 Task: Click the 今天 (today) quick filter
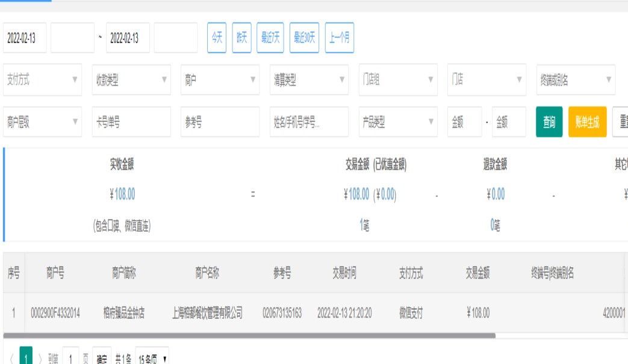(217, 38)
